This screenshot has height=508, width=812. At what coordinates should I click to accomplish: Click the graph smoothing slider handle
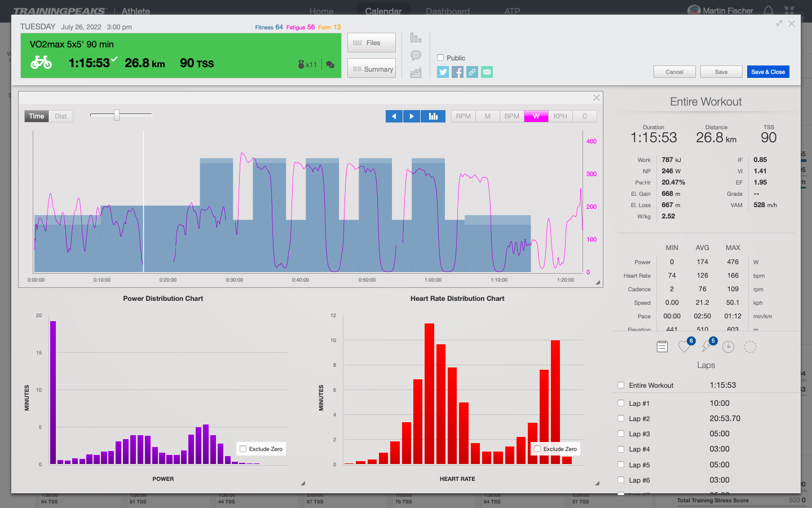click(x=117, y=115)
